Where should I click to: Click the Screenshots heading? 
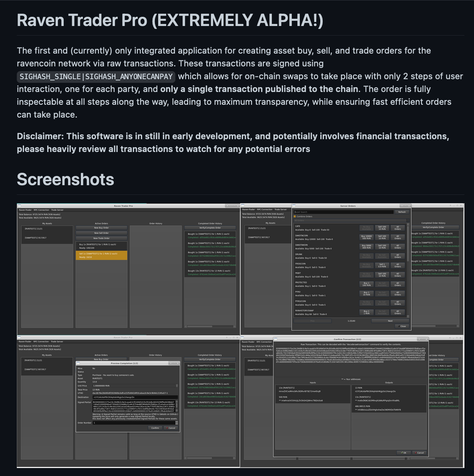click(65, 180)
